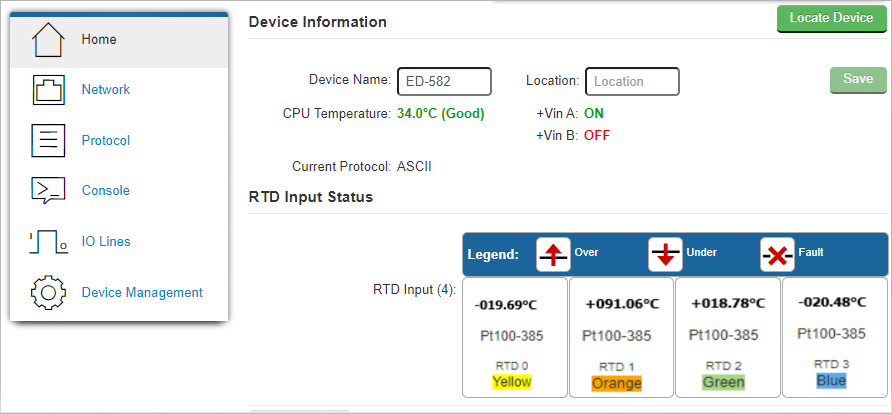Select Device Management in the sidebar

click(142, 292)
